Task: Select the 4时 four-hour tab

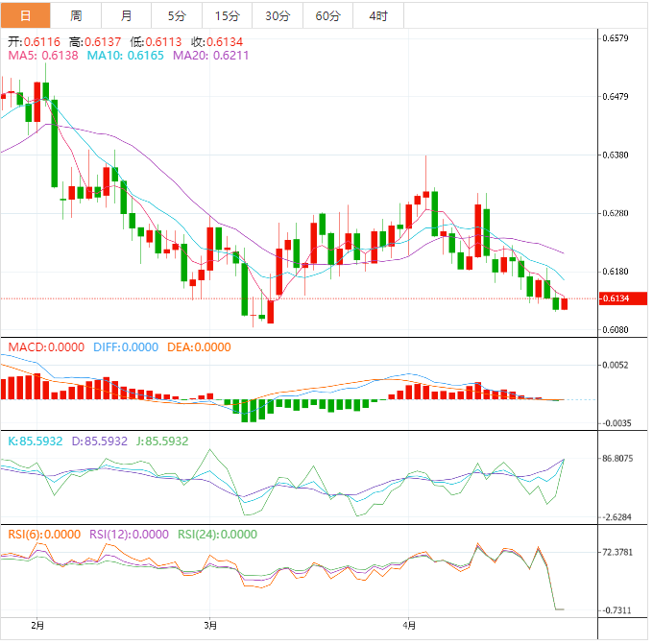Action: (x=378, y=15)
